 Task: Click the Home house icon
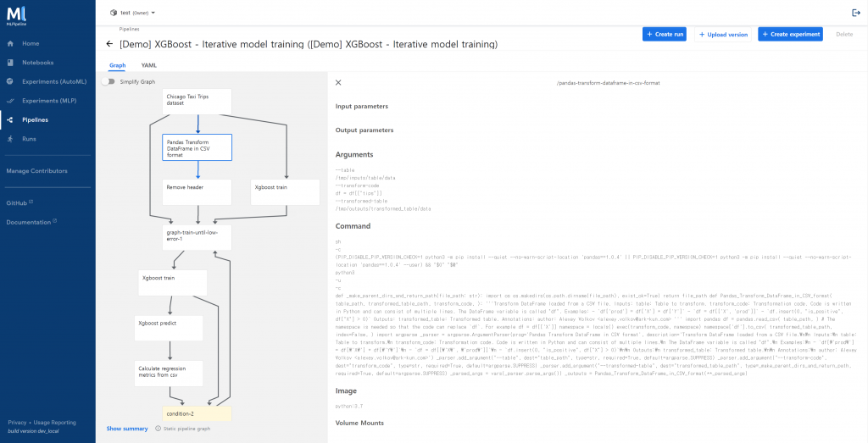pos(10,44)
